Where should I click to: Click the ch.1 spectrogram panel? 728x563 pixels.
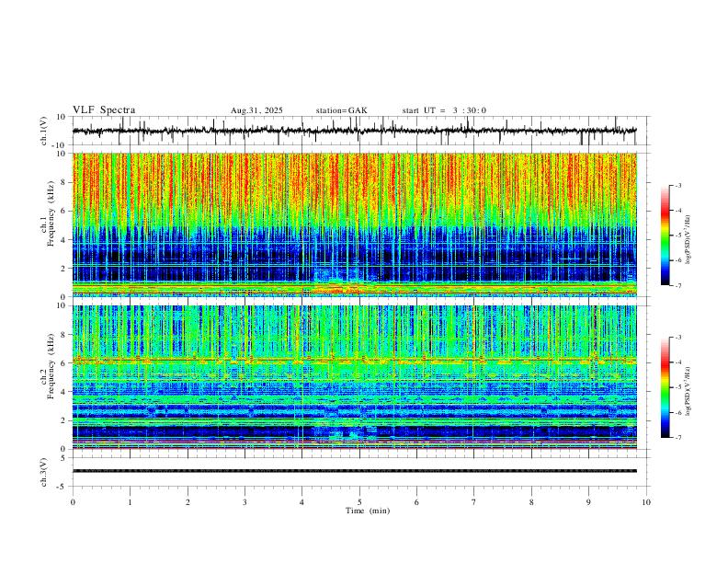[x=355, y=224]
